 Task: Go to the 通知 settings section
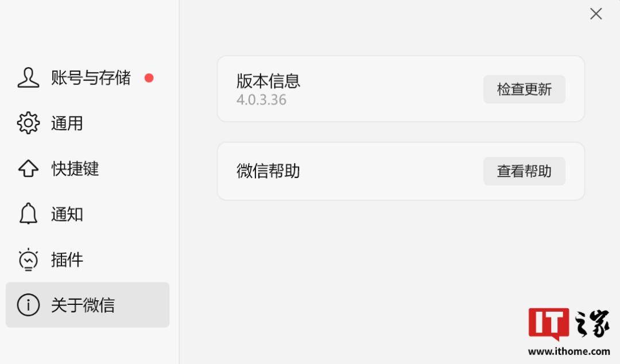(x=67, y=214)
